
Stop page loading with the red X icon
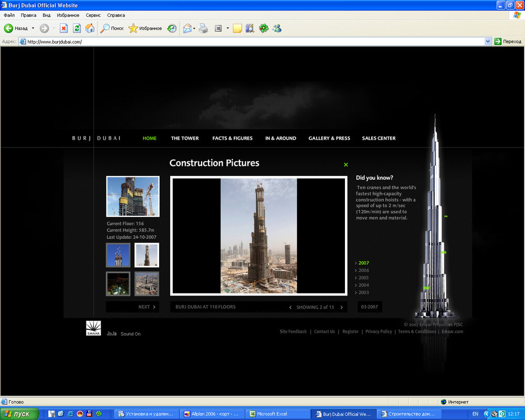[64, 28]
